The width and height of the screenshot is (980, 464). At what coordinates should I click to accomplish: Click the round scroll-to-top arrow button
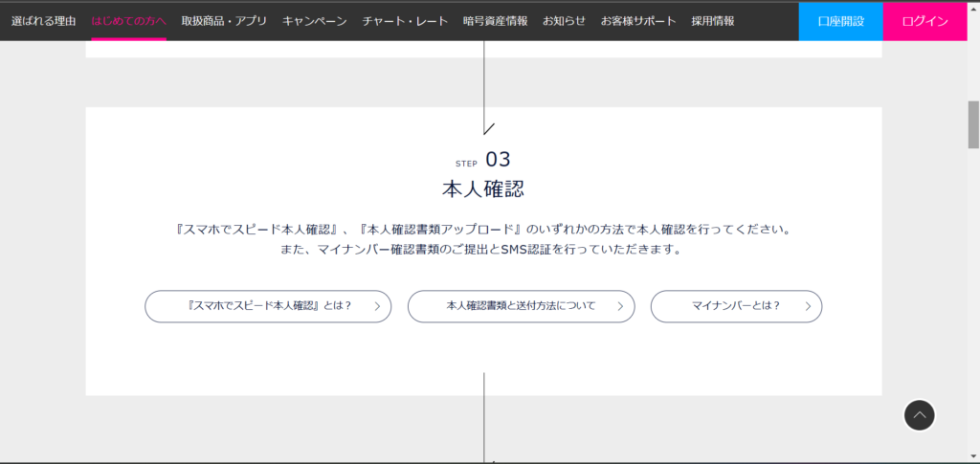pyautogui.click(x=919, y=415)
